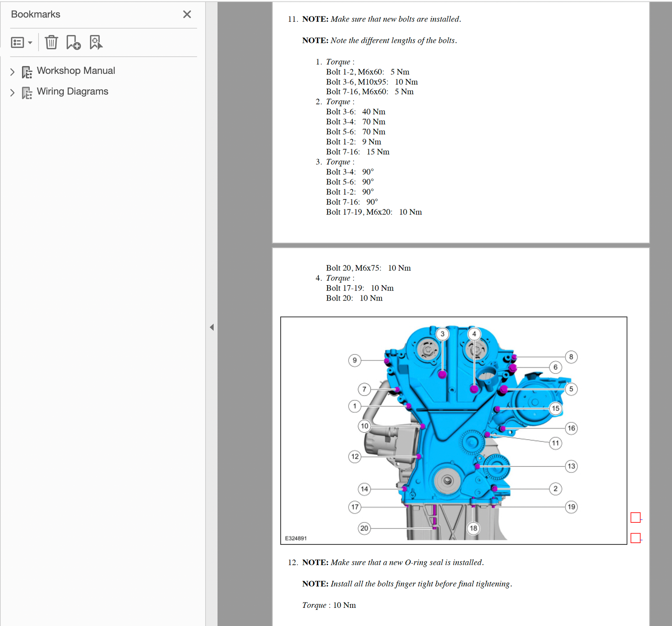
Task: Click the lower red annotation square in the page margin
Action: click(x=635, y=538)
